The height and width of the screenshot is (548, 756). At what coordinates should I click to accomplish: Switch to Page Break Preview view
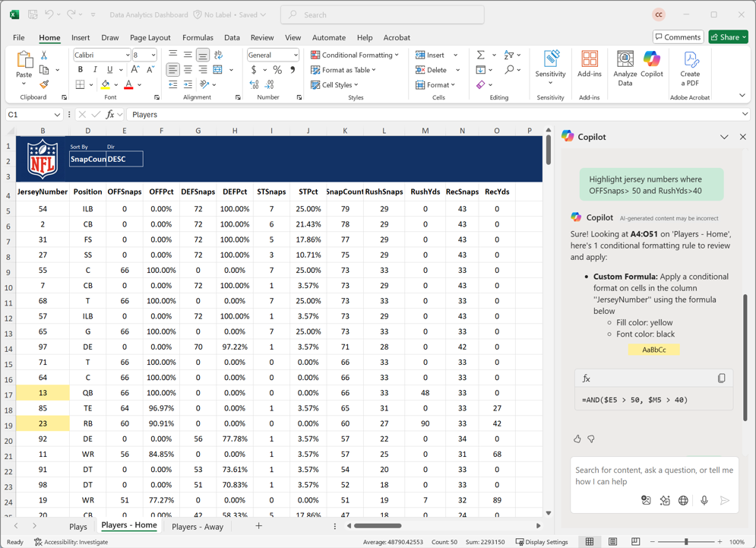click(x=635, y=542)
